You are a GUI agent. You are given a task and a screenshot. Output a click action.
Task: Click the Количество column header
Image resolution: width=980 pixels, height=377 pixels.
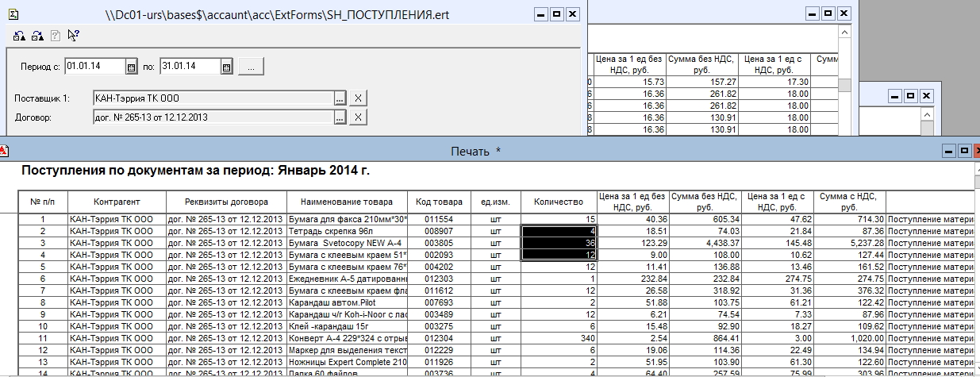click(558, 202)
